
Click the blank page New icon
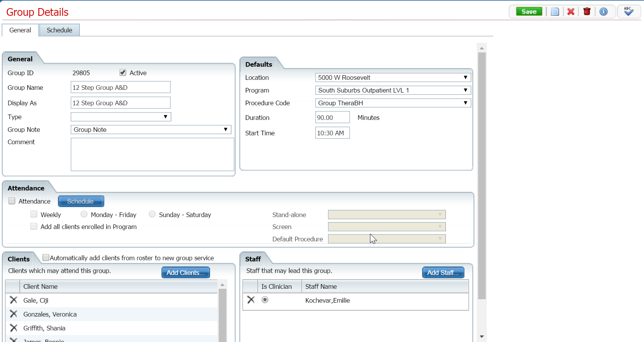pos(555,12)
